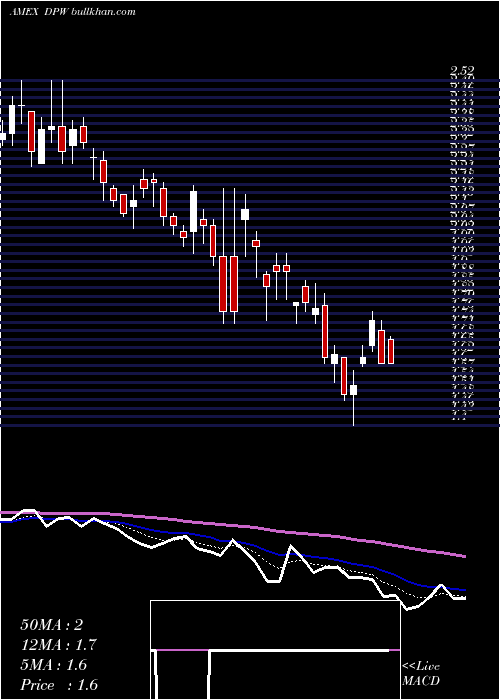
Task: Click the '5MA : 1.6' reading
Action: [x=54, y=665]
